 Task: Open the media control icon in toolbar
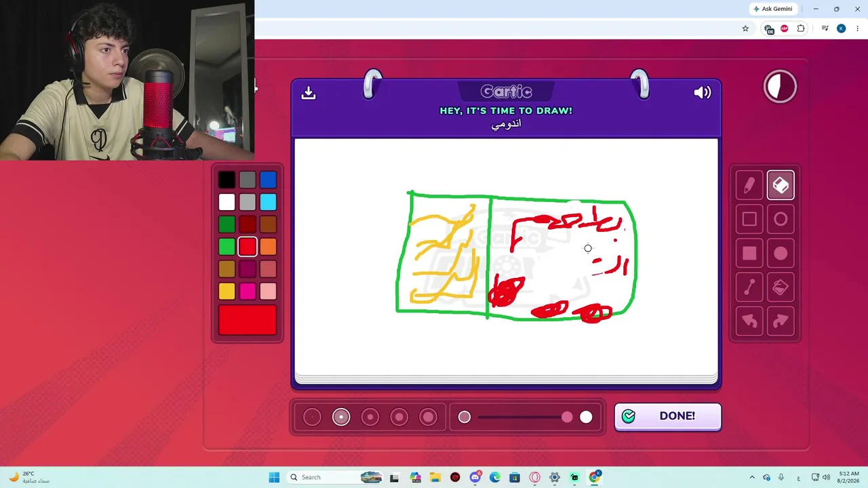[x=825, y=28]
